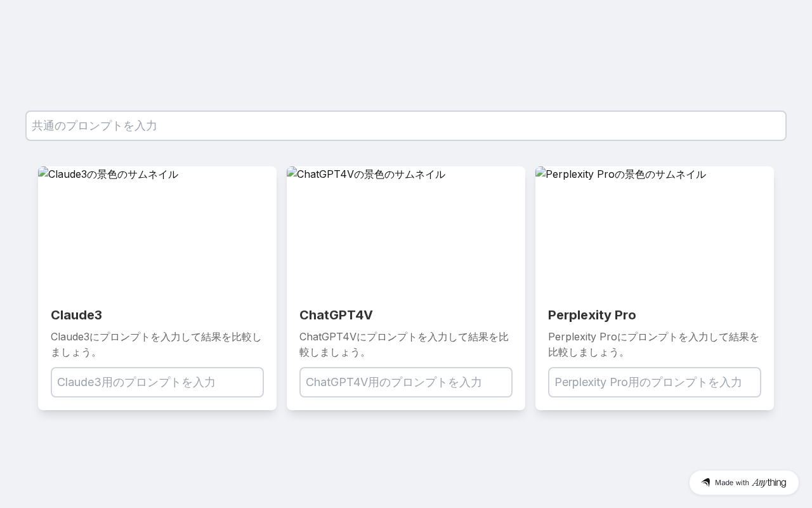Click the Claude3 scenery thumbnail alt text
Screen dimensions: 812x508
coord(114,174)
